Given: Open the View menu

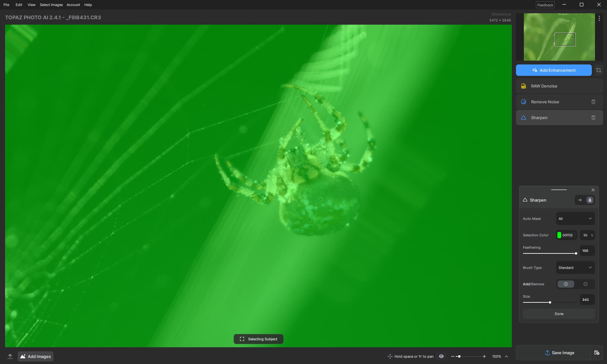Looking at the screenshot, I should pyautogui.click(x=31, y=5).
